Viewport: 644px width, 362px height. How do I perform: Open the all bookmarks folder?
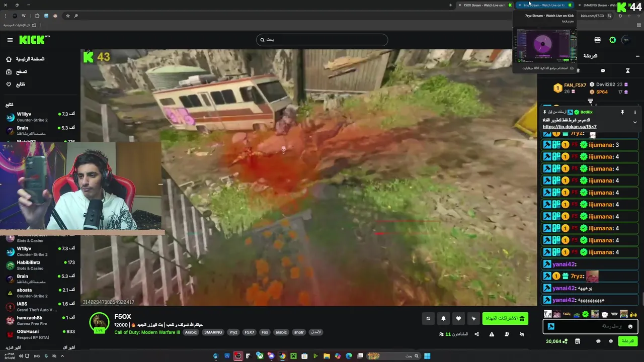(20, 25)
